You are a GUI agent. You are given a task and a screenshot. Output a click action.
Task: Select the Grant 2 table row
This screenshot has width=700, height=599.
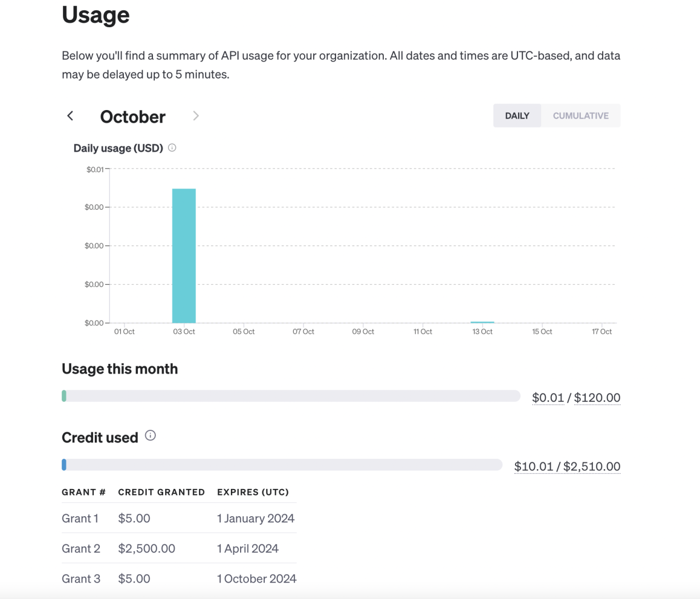pos(179,548)
